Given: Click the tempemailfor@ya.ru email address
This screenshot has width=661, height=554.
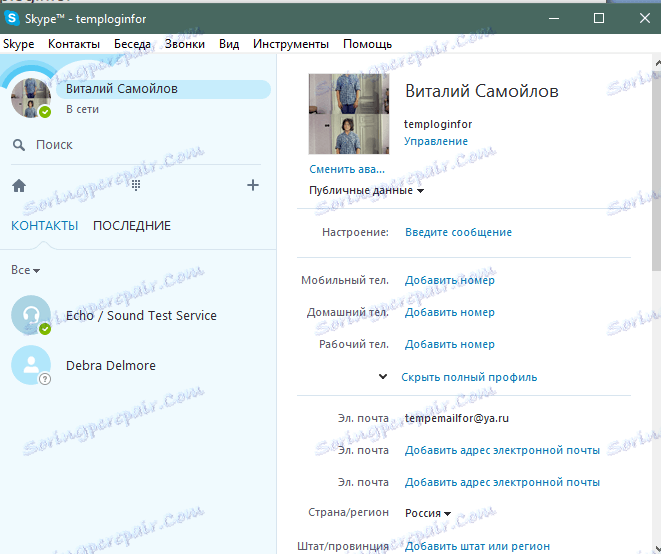Looking at the screenshot, I should (457, 418).
